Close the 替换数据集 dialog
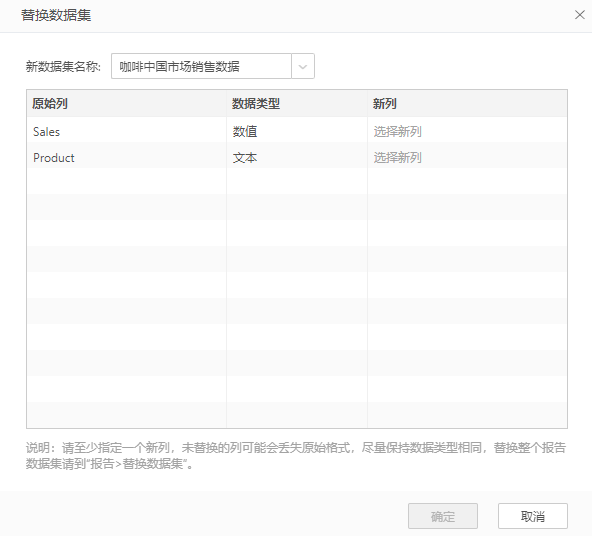592x536 pixels. pyautogui.click(x=580, y=15)
